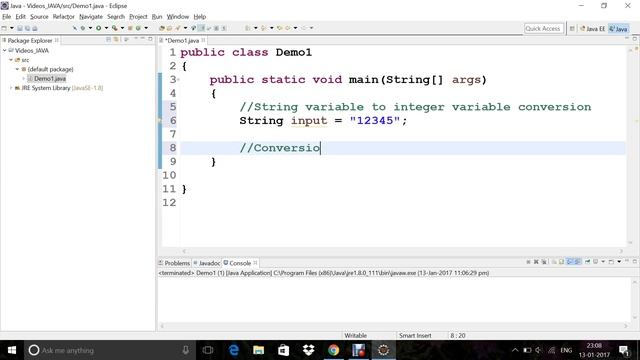Open the Navigate menu
This screenshot has width=640, height=360.
(x=91, y=17)
